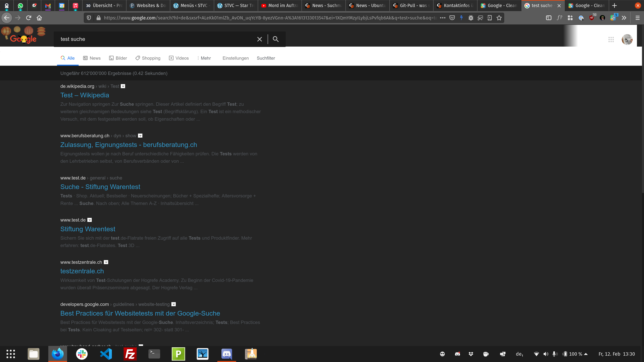Expand dropdown arrow next to de.wikipedia.org result
The image size is (644, 362).
click(123, 86)
